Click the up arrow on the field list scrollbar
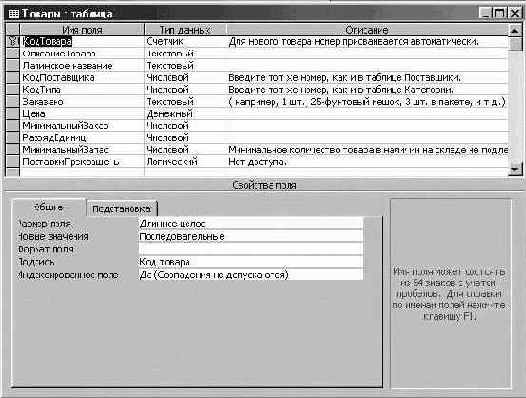 [515, 31]
